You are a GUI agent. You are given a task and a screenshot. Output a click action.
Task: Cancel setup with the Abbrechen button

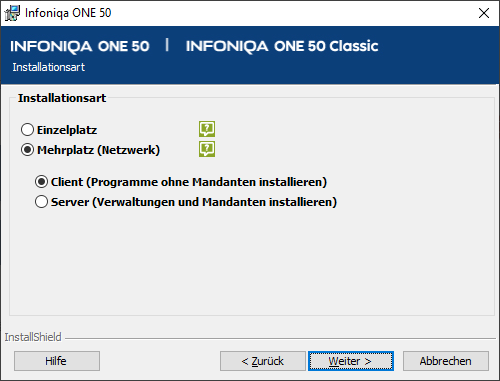(446, 361)
